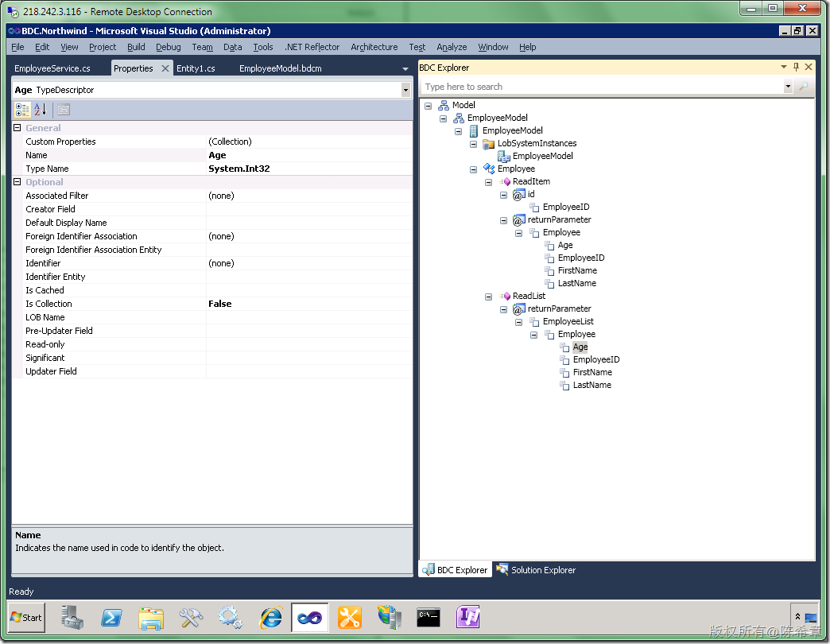Open PowerShell from the taskbar

tap(111, 618)
